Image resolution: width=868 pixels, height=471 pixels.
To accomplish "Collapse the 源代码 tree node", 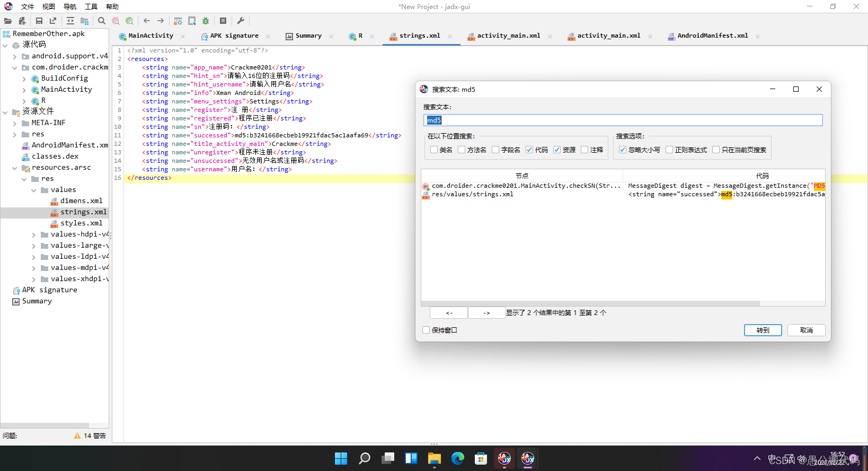I will pyautogui.click(x=5, y=45).
